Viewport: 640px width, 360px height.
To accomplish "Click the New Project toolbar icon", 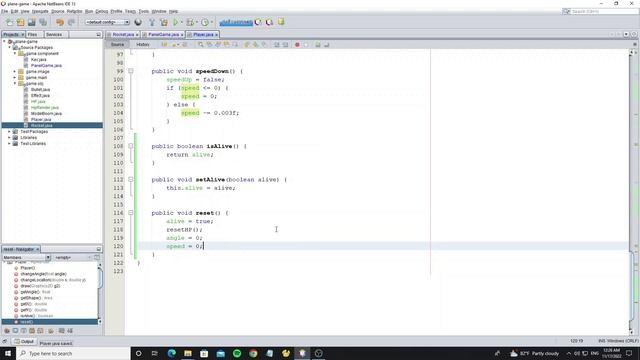I will coord(20,22).
